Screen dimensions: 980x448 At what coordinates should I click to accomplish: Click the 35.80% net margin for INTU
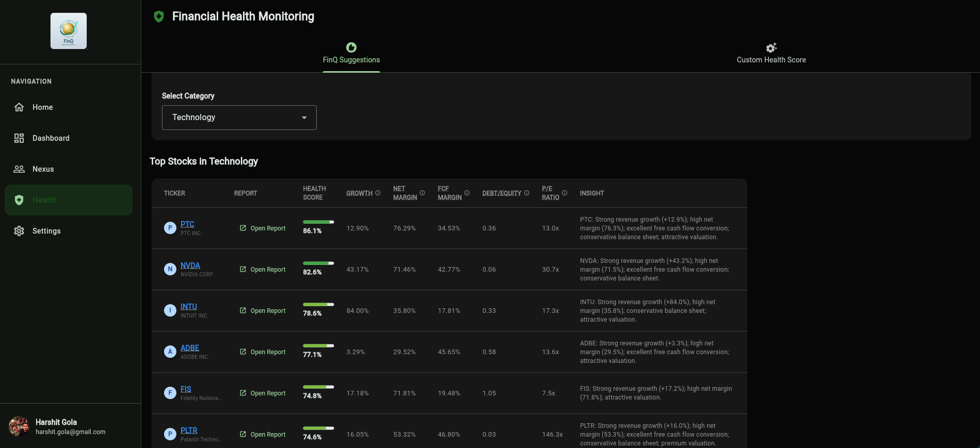pos(404,311)
